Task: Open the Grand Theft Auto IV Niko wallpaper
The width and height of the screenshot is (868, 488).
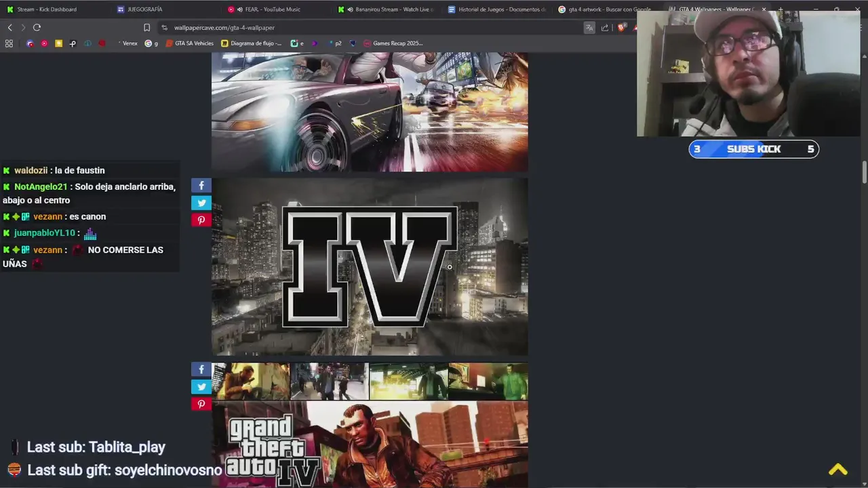Action: pyautogui.click(x=370, y=425)
